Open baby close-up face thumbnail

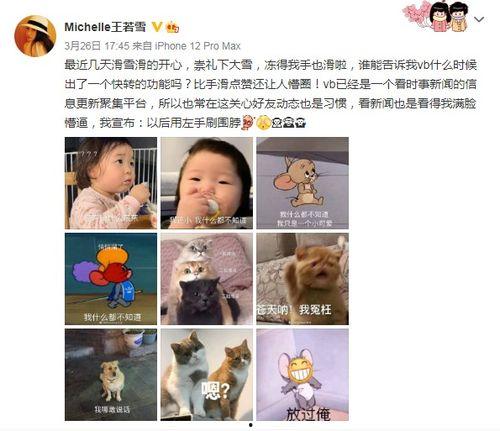[207, 183]
